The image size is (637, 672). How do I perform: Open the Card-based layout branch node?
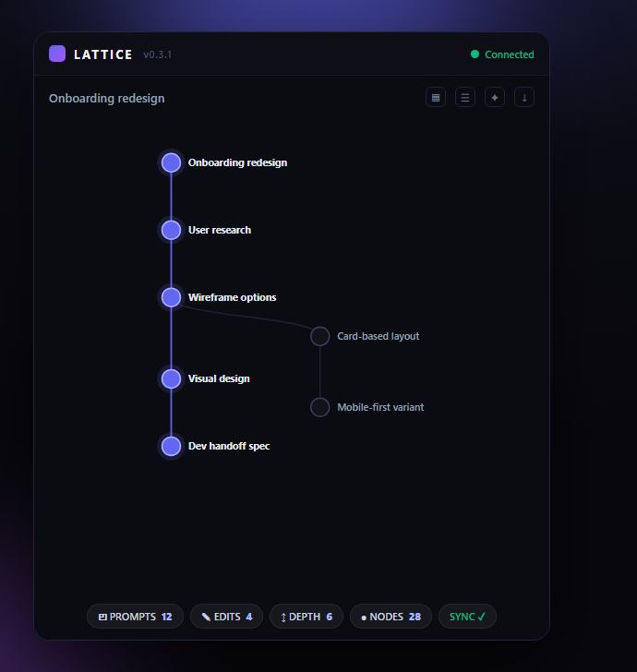point(319,336)
